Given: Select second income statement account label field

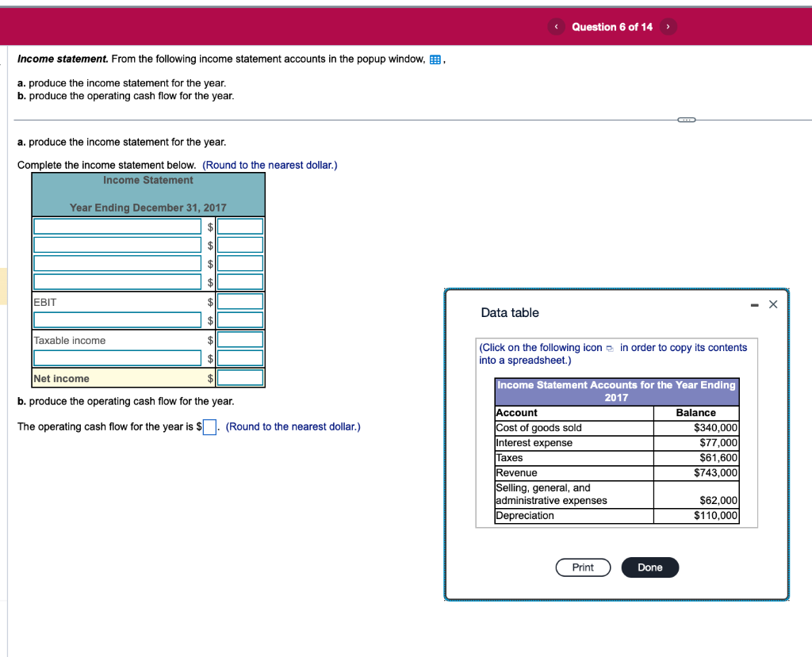Looking at the screenshot, I should coord(117,245).
